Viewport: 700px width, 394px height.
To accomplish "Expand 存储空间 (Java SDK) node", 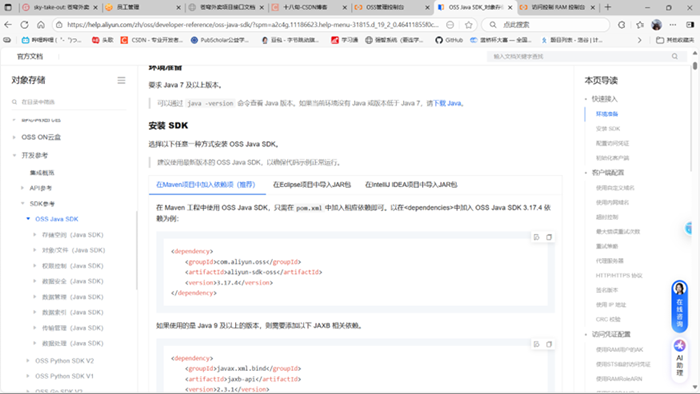I will pyautogui.click(x=34, y=235).
